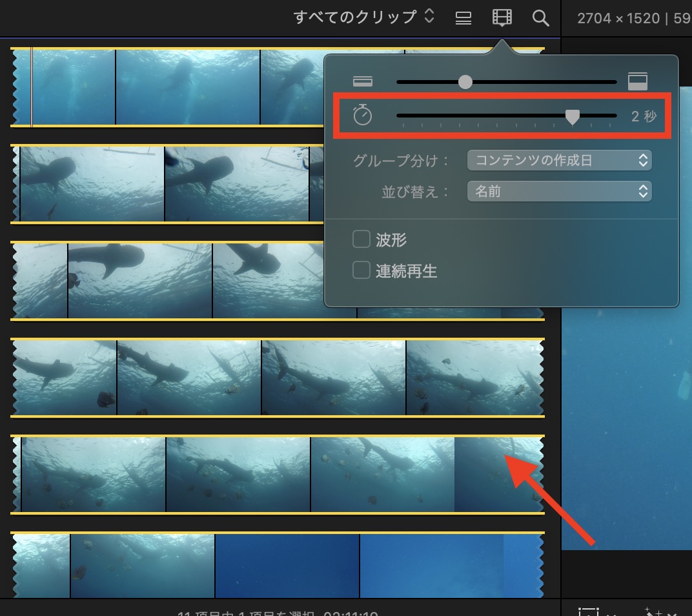Click large clip height icon

(638, 81)
